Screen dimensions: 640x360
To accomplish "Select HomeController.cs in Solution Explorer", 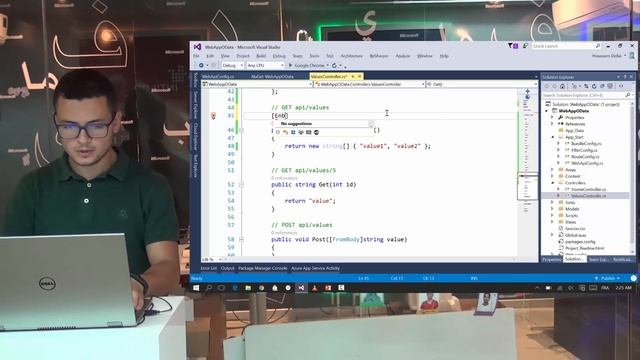I will pyautogui.click(x=588, y=189).
